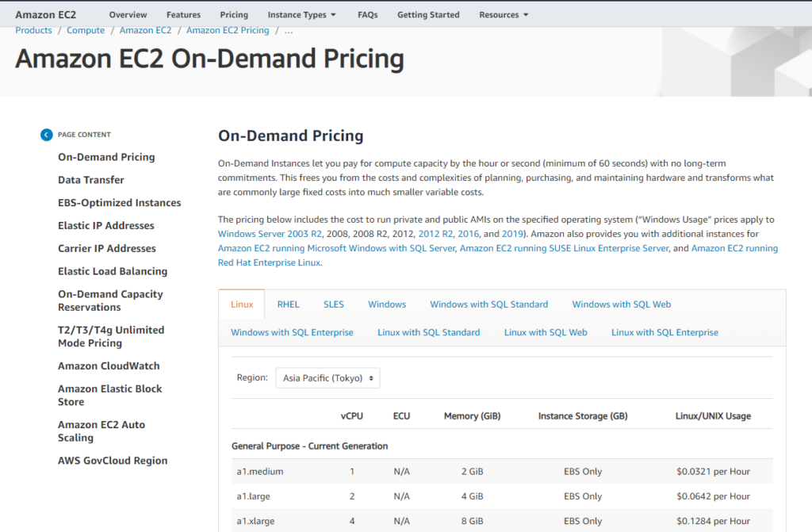Open the Linux with SQL Standard tab

(x=429, y=332)
